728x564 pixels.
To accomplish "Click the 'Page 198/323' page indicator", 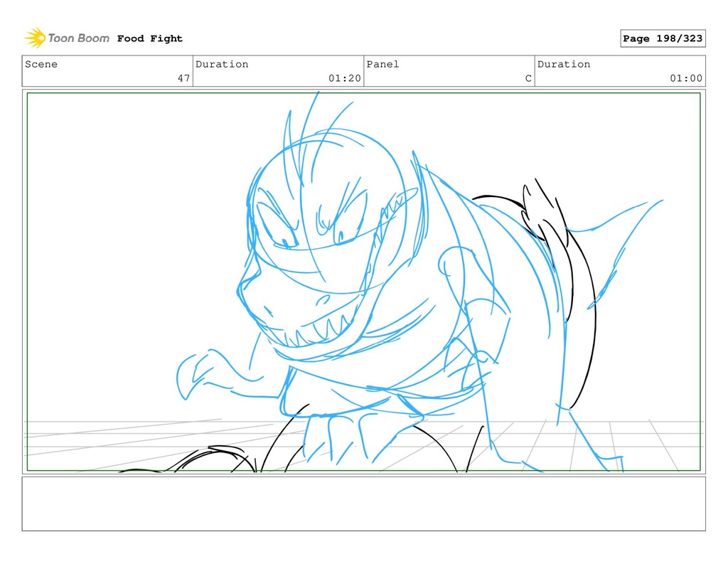I will click(663, 38).
